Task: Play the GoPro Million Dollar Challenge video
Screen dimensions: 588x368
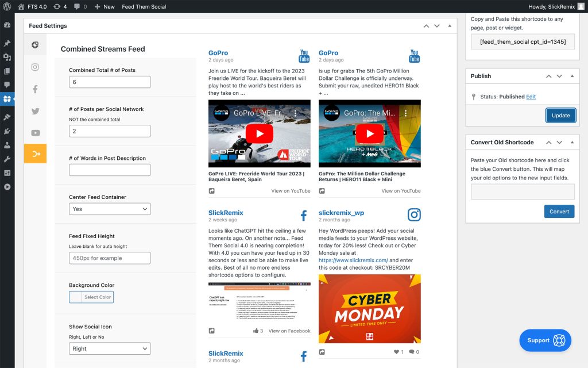Action: (370, 133)
